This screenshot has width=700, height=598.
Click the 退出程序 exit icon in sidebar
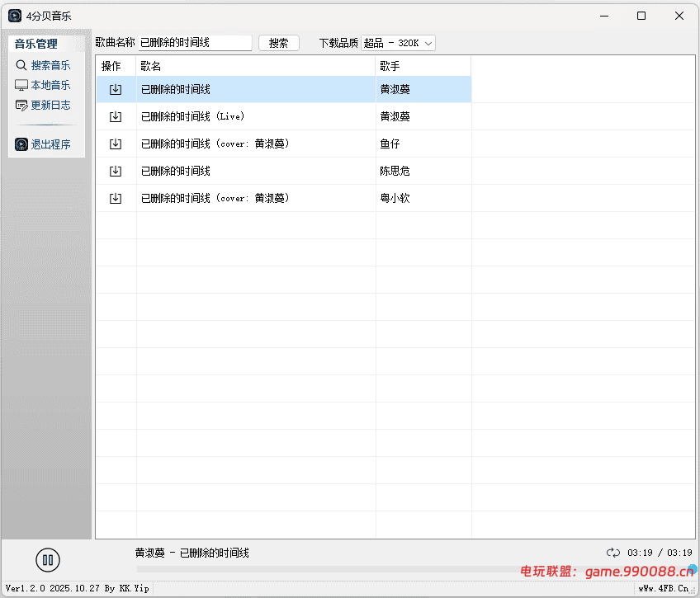point(21,144)
